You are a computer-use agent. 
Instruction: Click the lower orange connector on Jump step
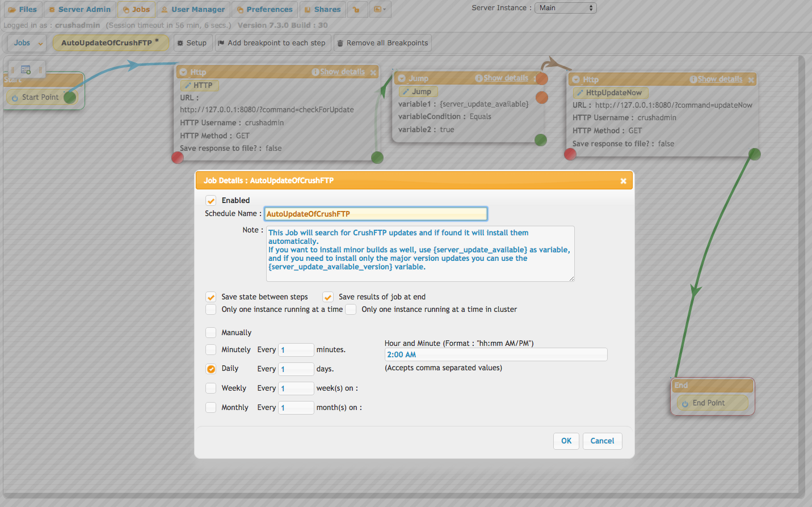pos(542,98)
